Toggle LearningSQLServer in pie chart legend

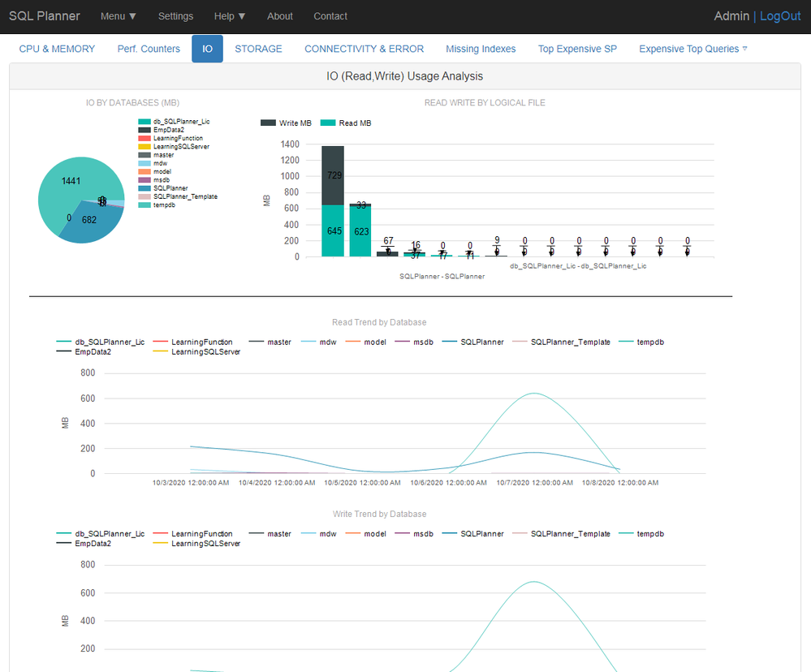(174, 146)
